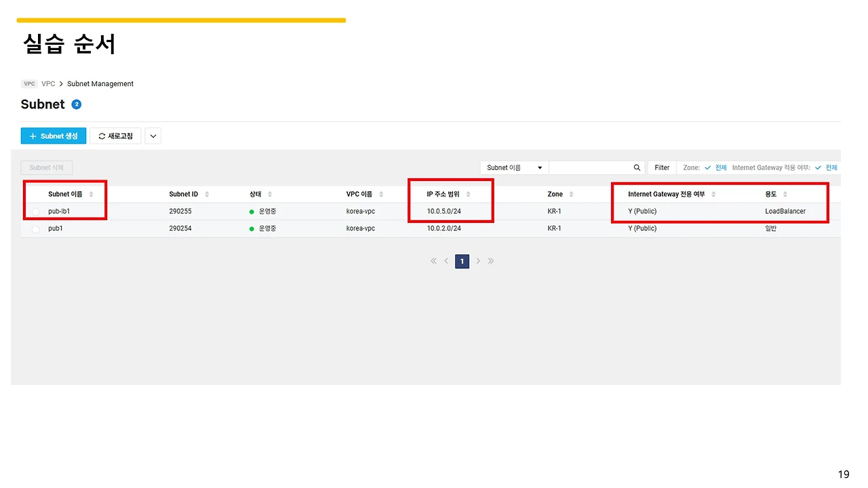Expand the chevron dropdown next to 새로고침
Image resolution: width=868 pixels, height=488 pixels.
(x=153, y=136)
